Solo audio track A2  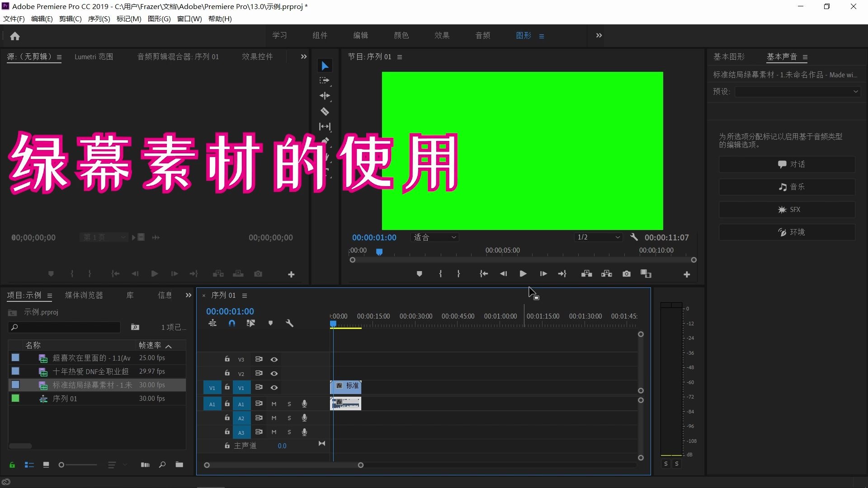[x=289, y=418]
